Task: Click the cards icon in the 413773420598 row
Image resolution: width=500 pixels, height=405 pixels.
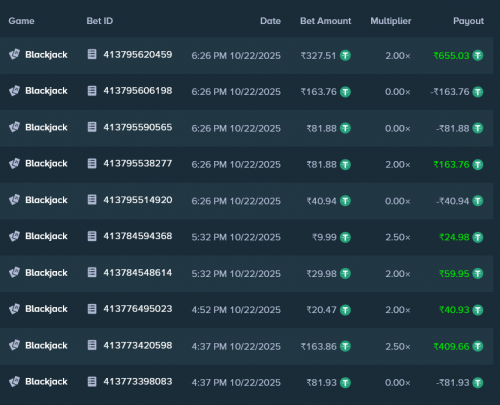Action: (14, 345)
